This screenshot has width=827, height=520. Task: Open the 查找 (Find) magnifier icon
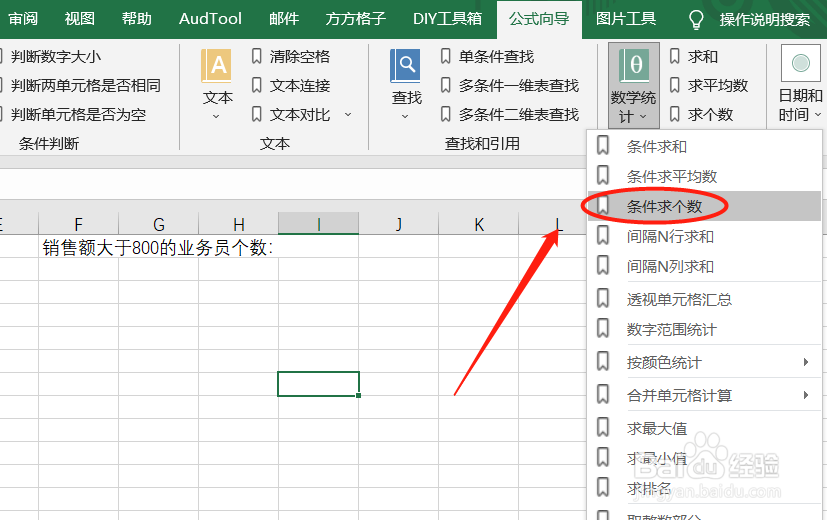pyautogui.click(x=405, y=66)
